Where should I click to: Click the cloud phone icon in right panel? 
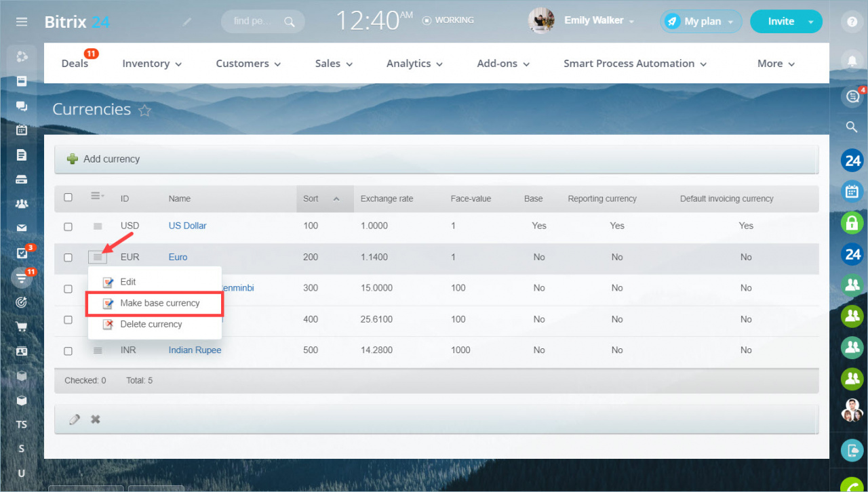point(852,450)
